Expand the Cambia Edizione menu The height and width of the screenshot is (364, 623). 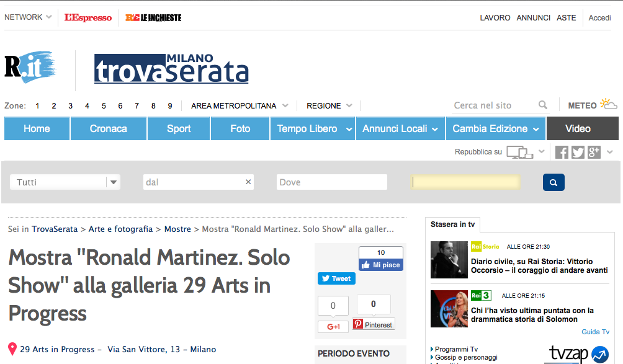[495, 128]
